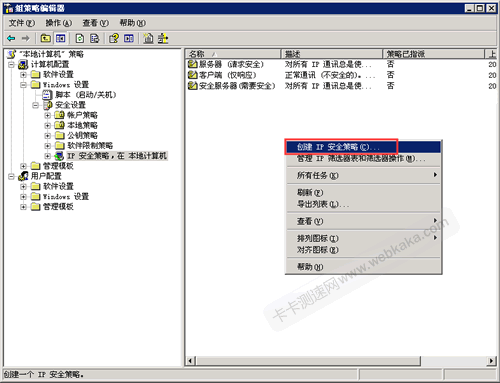
Task: Click the 客户端 (仅响应) policy icon
Action: point(193,75)
